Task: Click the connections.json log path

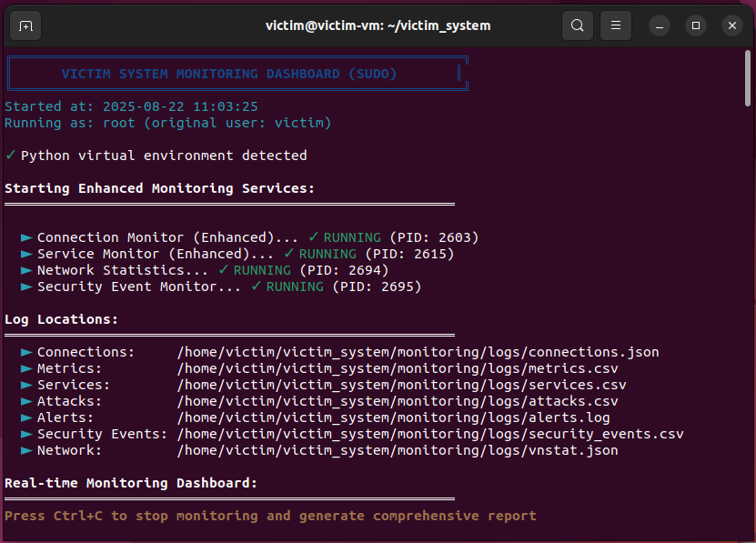Action: click(x=418, y=353)
